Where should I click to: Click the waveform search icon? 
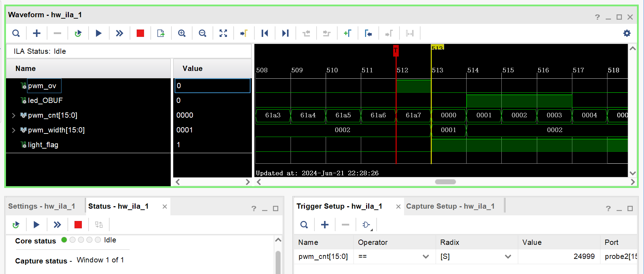(x=16, y=33)
